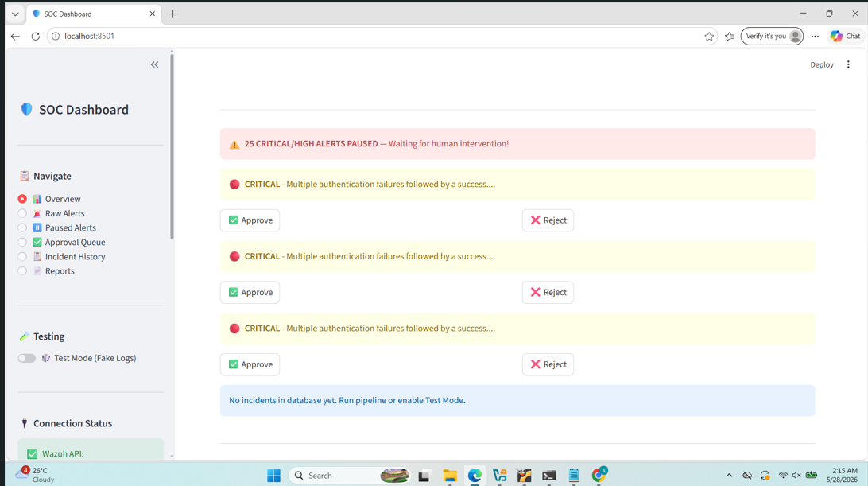
Task: Click the SOC Dashboard shield logo
Action: point(26,109)
